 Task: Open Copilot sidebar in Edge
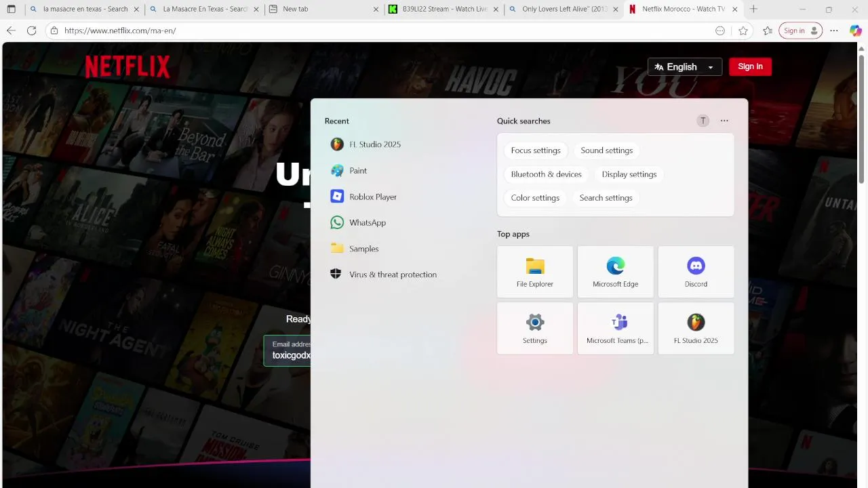click(856, 30)
